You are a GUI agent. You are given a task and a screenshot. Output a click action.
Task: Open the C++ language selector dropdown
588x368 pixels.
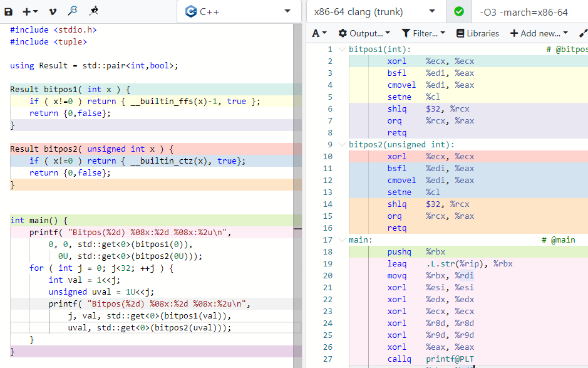tap(239, 12)
